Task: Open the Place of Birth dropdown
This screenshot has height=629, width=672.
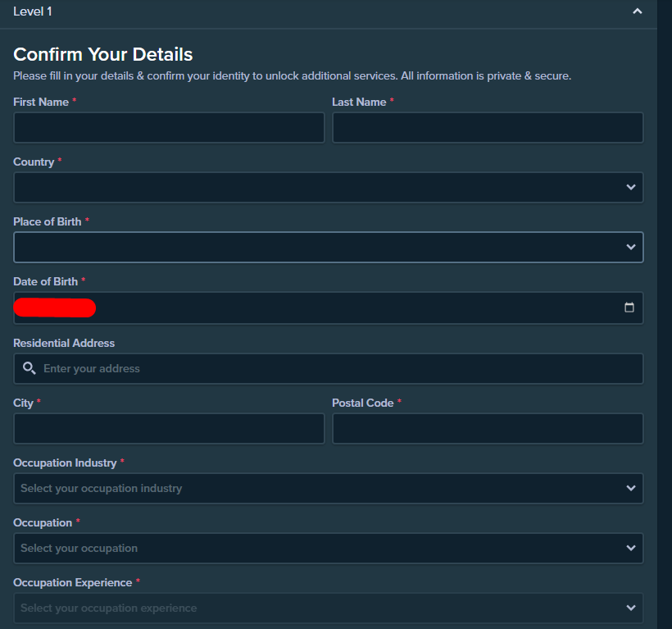Action: (x=320, y=247)
